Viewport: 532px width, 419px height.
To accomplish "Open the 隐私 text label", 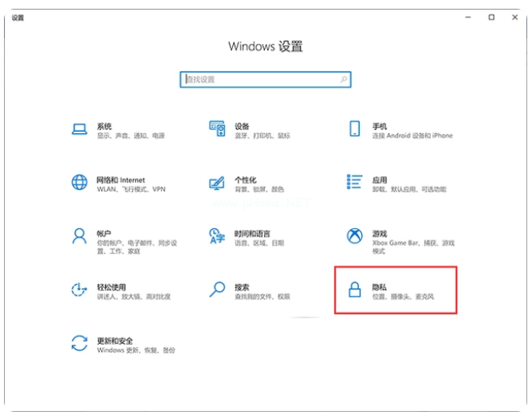I will [380, 287].
